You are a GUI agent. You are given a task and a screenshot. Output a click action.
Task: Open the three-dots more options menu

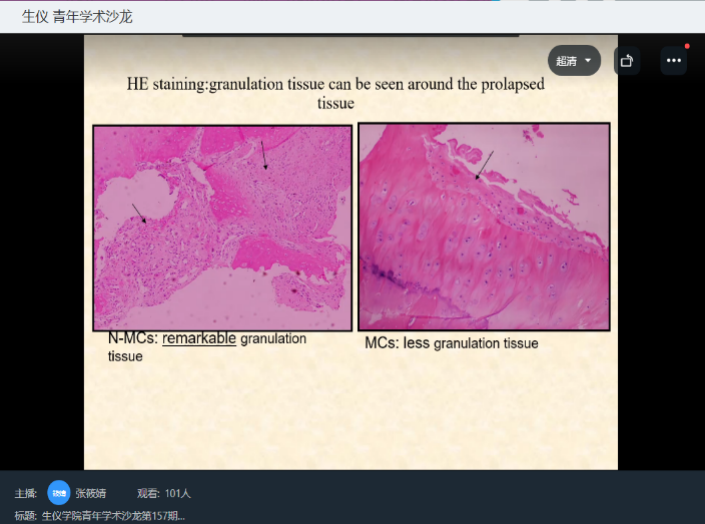[673, 61]
